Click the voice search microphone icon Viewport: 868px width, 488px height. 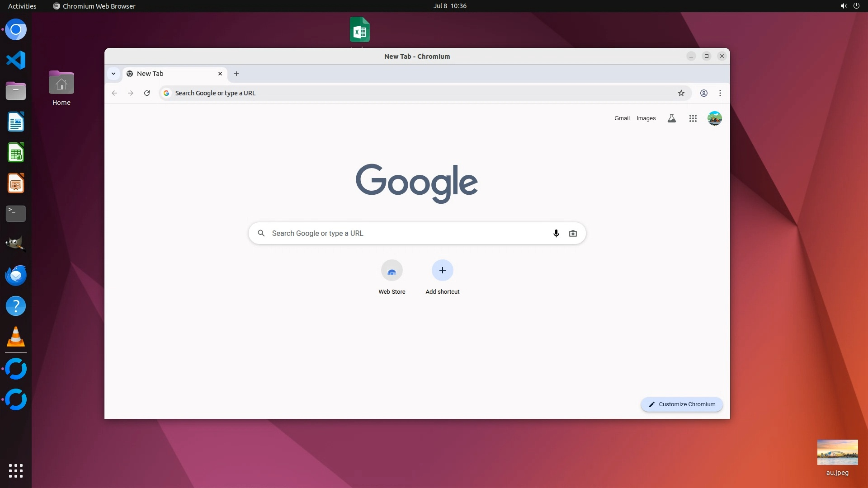click(x=556, y=234)
